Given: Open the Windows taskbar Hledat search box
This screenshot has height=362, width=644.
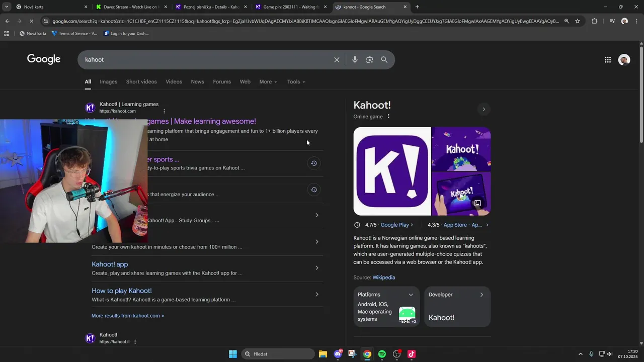Looking at the screenshot, I should [278, 354].
